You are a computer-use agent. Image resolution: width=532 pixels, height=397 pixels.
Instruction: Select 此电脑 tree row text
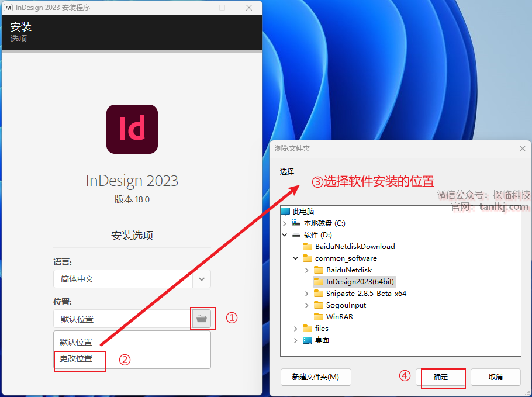[303, 212]
